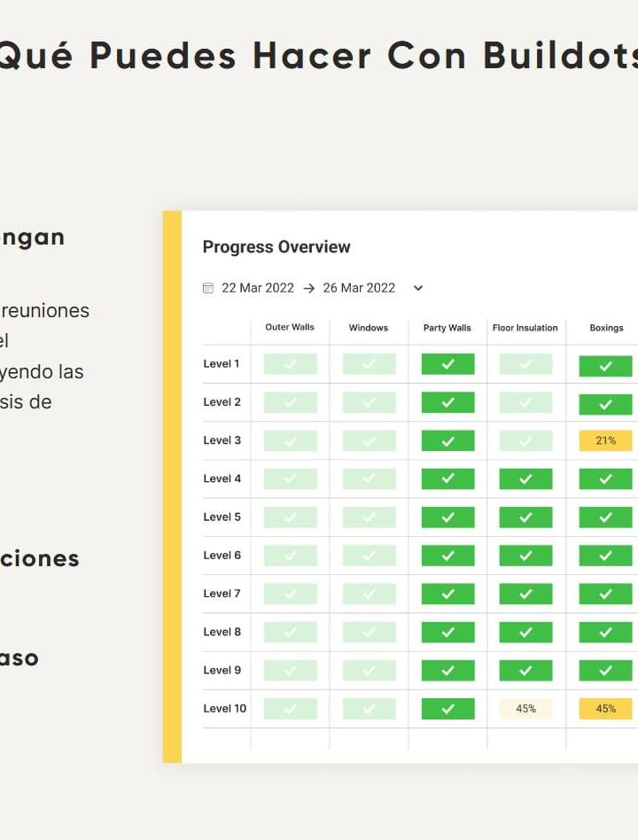Click Level 5 Party Walls green check cell

click(x=447, y=517)
